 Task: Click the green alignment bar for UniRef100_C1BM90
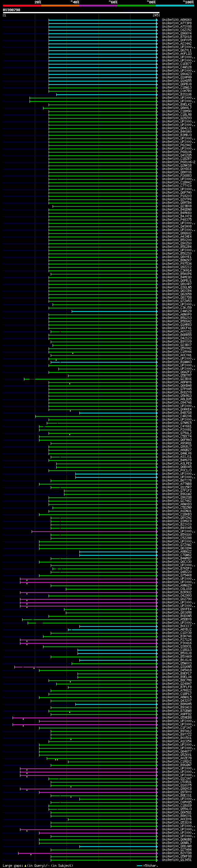(103, 111)
